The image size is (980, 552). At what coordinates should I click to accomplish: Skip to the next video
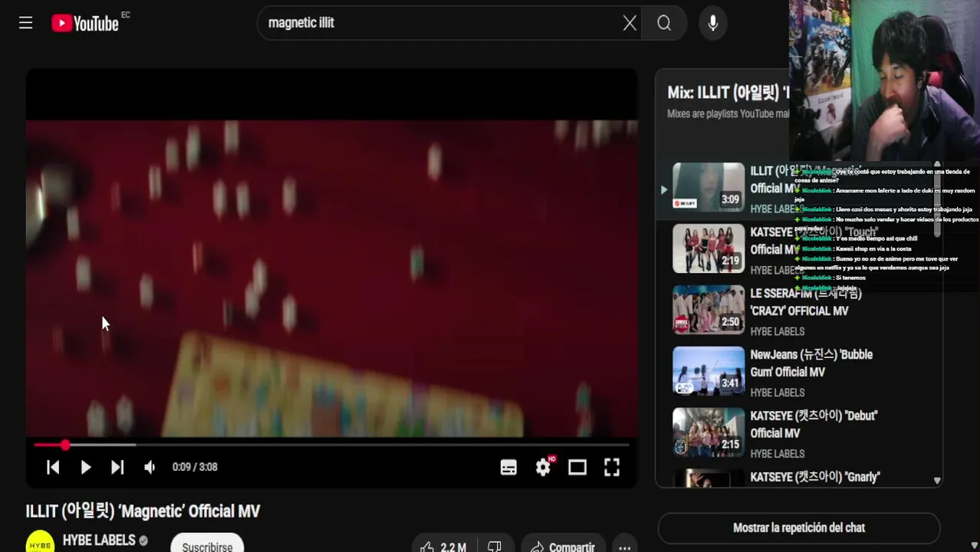coord(117,467)
